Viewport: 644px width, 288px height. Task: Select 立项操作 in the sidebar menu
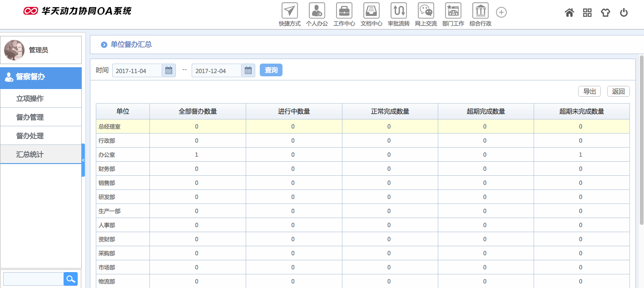pyautogui.click(x=30, y=99)
